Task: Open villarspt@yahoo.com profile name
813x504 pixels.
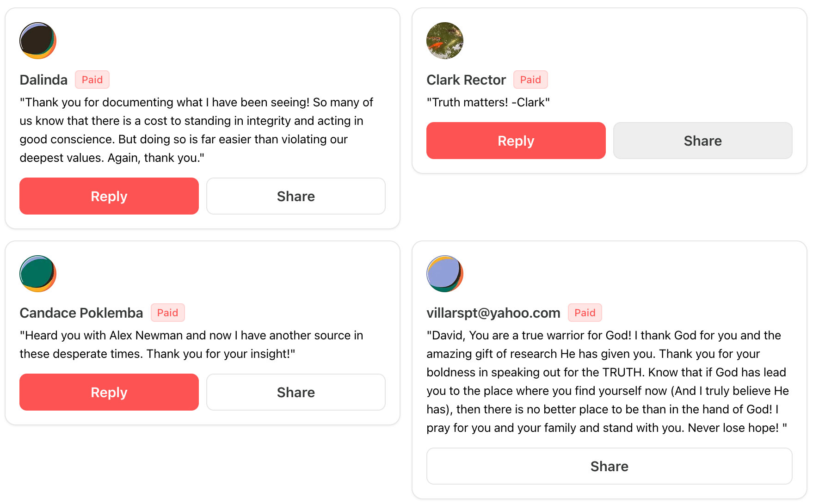Action: 493,313
